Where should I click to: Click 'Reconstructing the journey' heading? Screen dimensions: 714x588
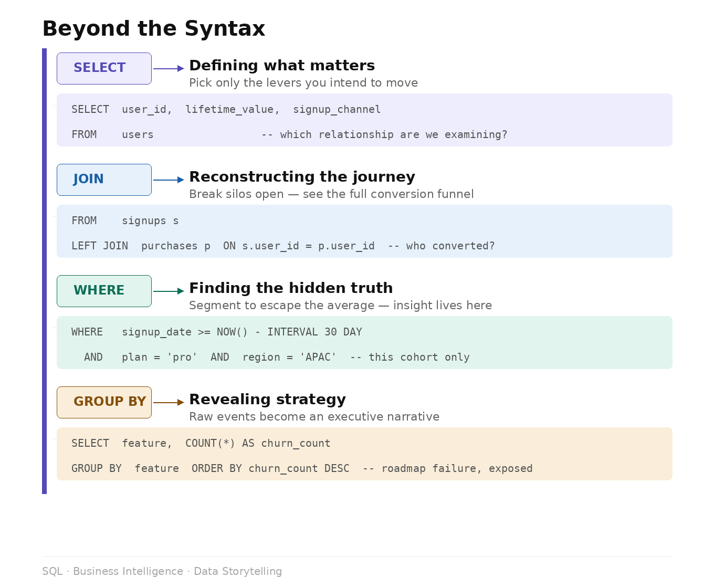point(302,177)
